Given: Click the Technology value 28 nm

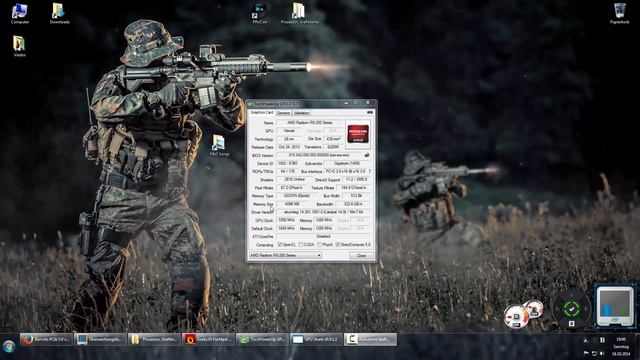Looking at the screenshot, I should click(289, 139).
